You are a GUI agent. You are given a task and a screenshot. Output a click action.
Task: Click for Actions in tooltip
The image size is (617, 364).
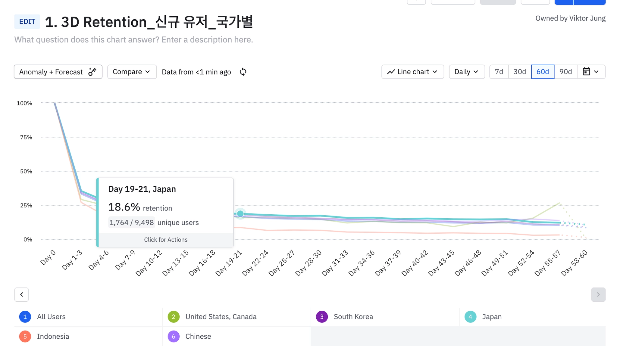[x=166, y=240]
